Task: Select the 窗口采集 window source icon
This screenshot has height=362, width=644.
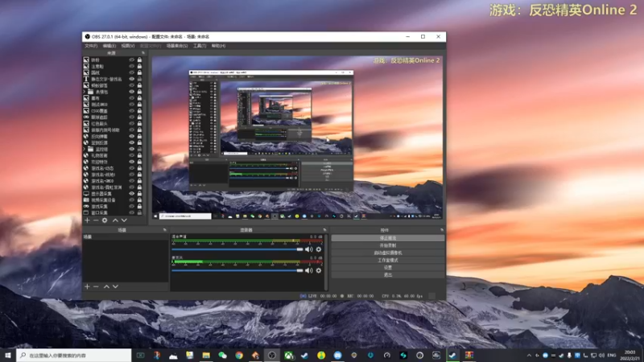Action: coord(86,212)
